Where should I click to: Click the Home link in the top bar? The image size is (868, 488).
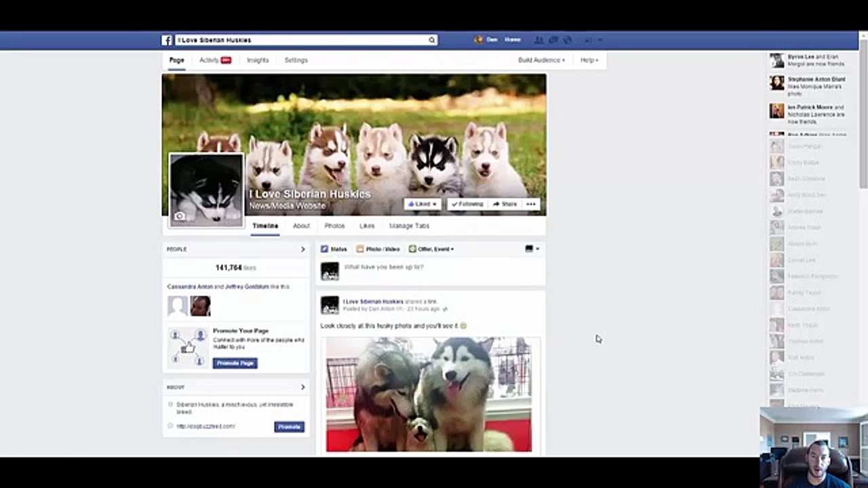(513, 40)
